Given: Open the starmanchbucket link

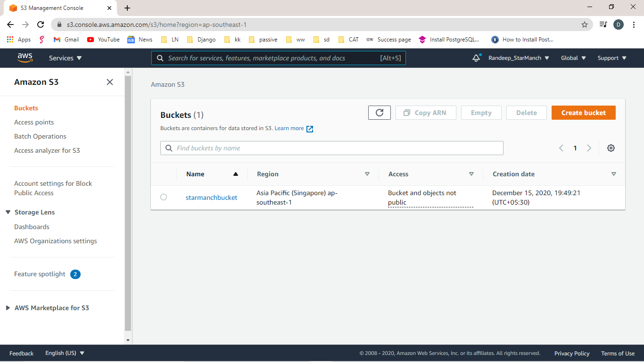Looking at the screenshot, I should click(211, 197).
